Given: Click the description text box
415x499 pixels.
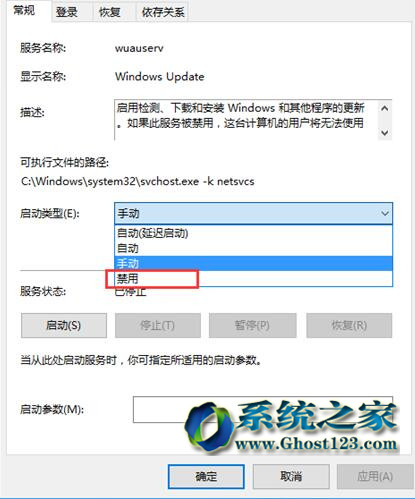Looking at the screenshot, I should pyautogui.click(x=246, y=120).
